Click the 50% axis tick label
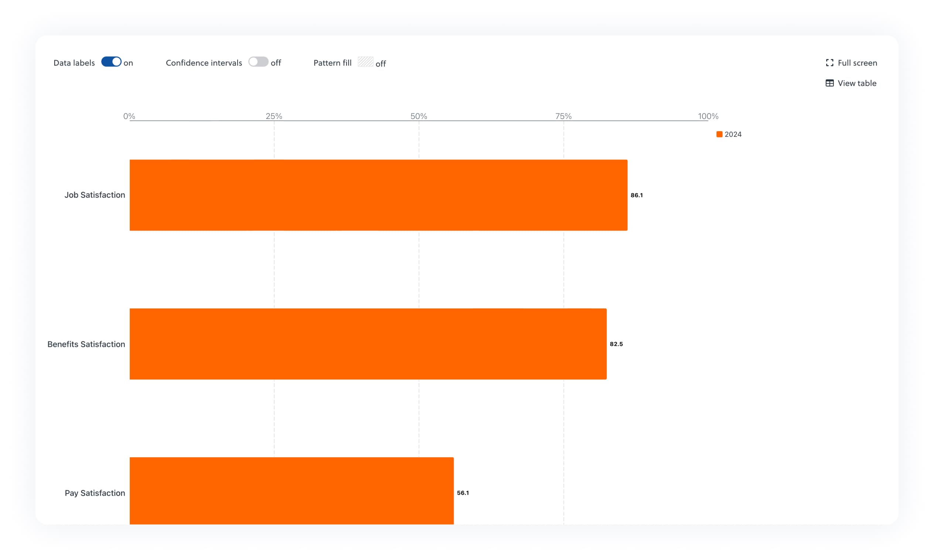 point(419,116)
